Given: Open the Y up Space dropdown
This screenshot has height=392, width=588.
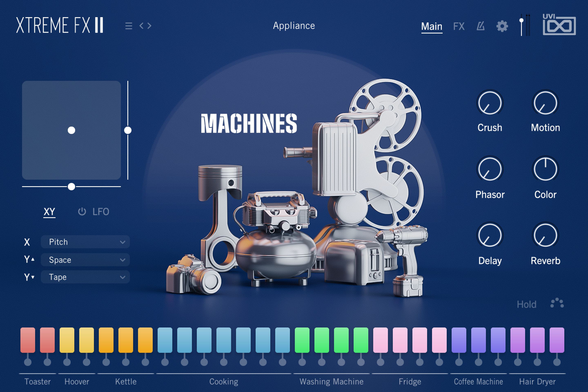Looking at the screenshot, I should tap(85, 260).
